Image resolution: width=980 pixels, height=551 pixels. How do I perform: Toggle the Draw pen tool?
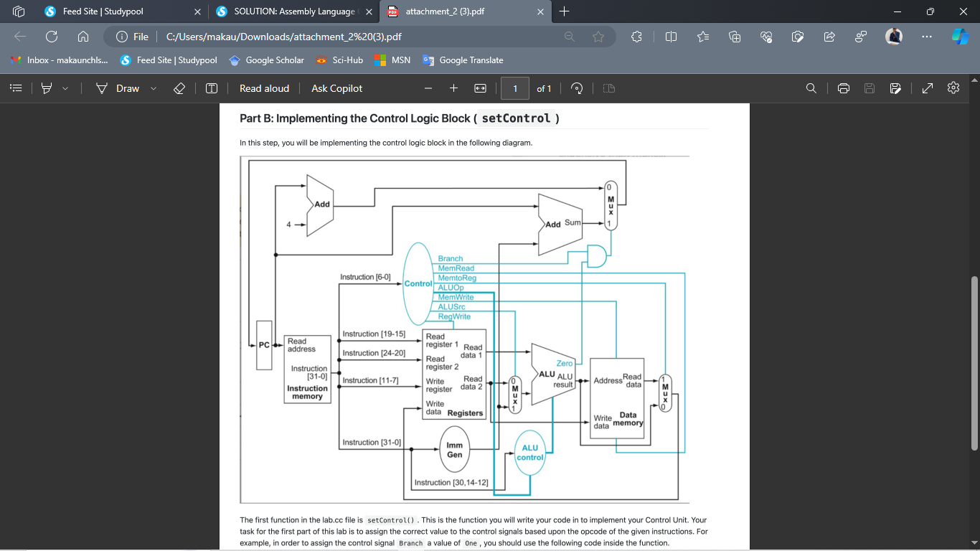[x=119, y=88]
